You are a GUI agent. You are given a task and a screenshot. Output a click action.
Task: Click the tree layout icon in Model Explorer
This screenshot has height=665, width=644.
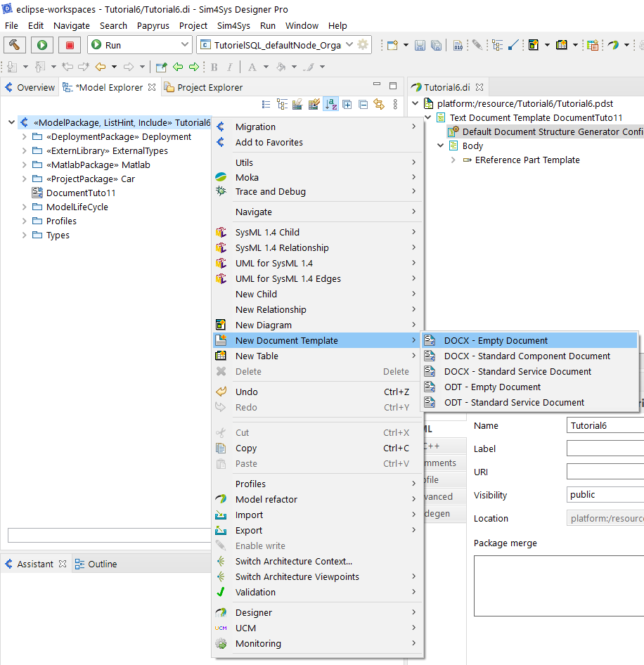tap(282, 104)
